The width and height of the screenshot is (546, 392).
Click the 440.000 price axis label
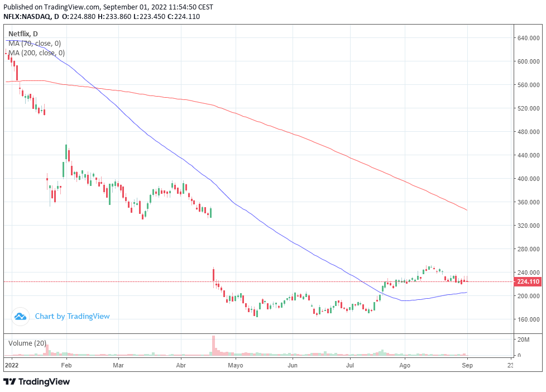click(528, 155)
